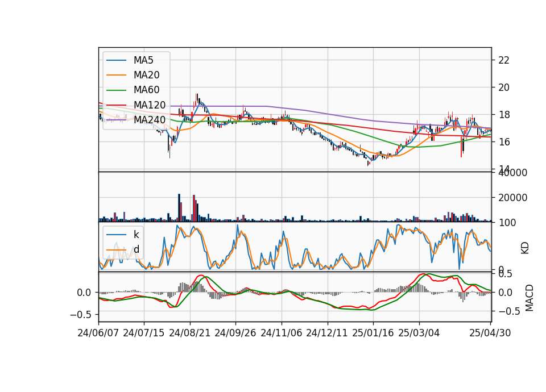The image size is (546, 392).
Task: Select the 24/09/26 x-axis date
Action: tap(235, 333)
